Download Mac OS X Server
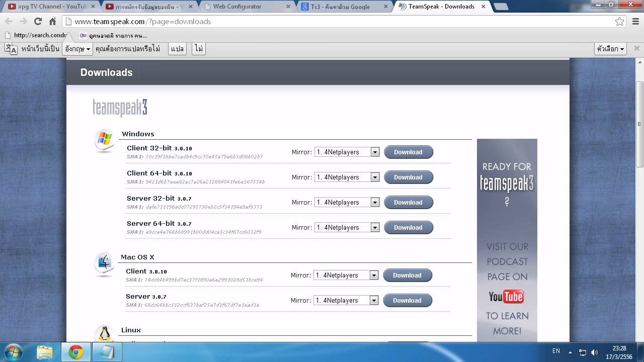The height and width of the screenshot is (362, 644). 408,301
